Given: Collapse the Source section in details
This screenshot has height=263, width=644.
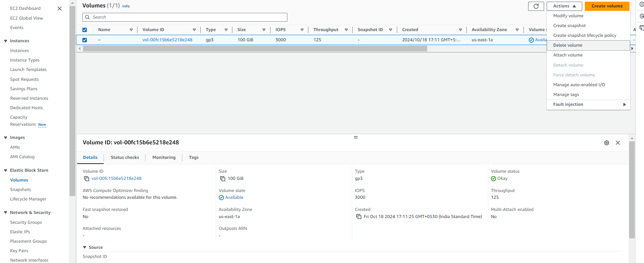Looking at the screenshot, I should 85,247.
